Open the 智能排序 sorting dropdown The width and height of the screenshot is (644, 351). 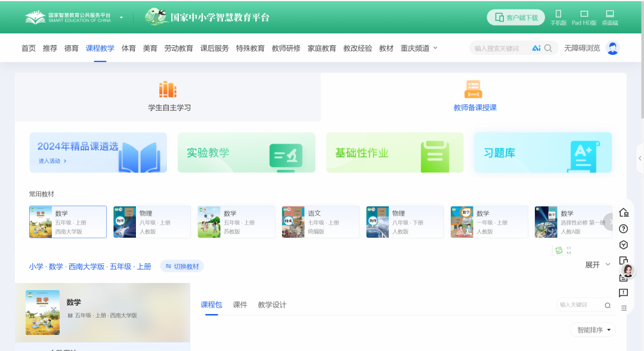pos(592,330)
